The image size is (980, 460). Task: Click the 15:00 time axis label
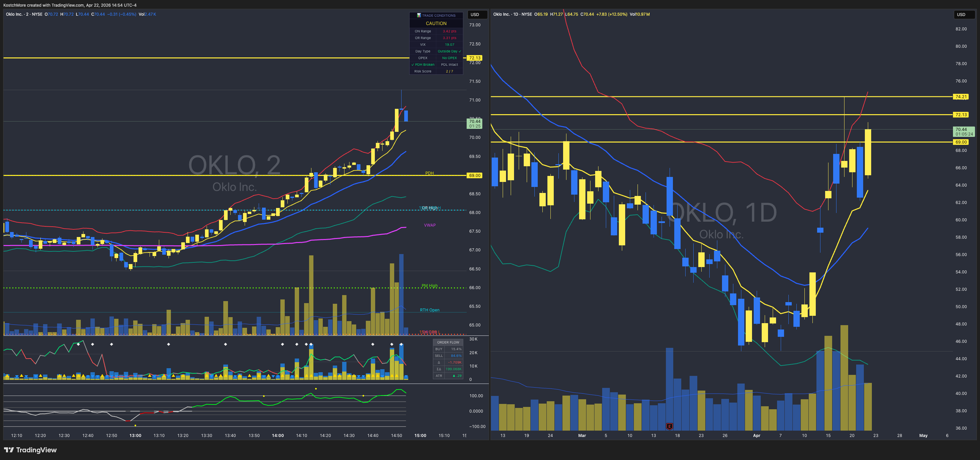(x=420, y=436)
